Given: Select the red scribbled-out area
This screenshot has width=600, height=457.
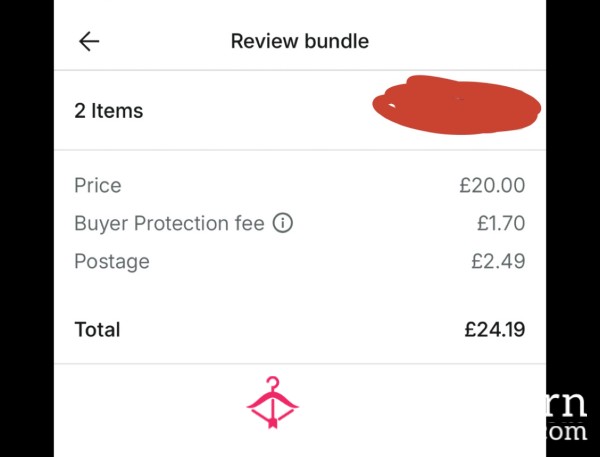Looking at the screenshot, I should (457, 105).
